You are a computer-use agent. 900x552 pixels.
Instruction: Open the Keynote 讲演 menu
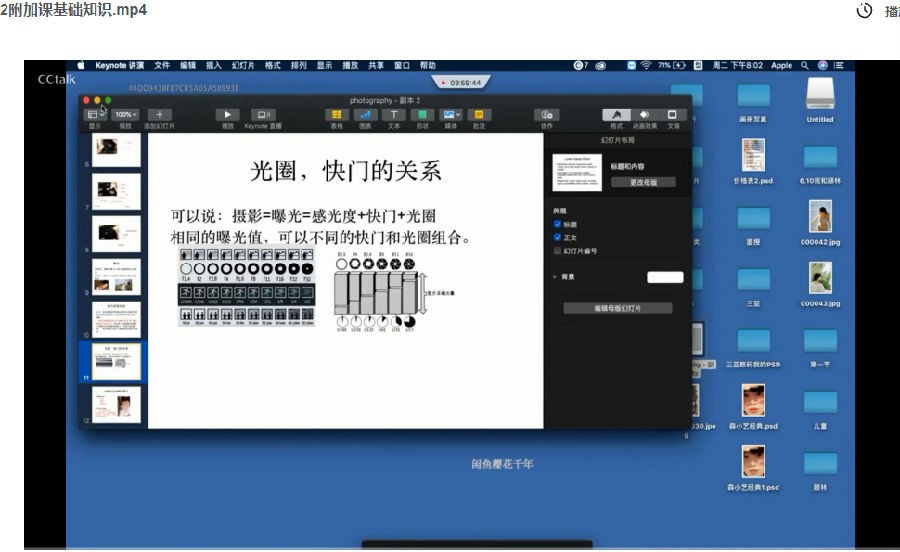[119, 65]
